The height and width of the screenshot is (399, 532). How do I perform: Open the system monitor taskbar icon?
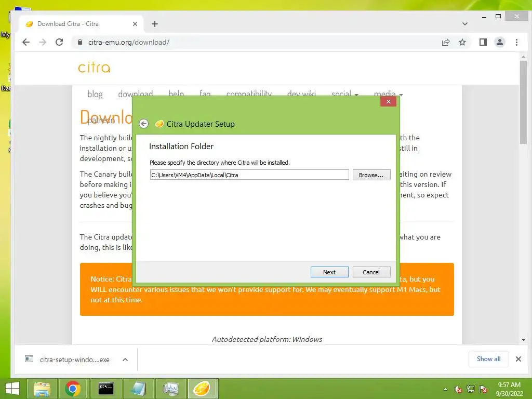coord(170,389)
